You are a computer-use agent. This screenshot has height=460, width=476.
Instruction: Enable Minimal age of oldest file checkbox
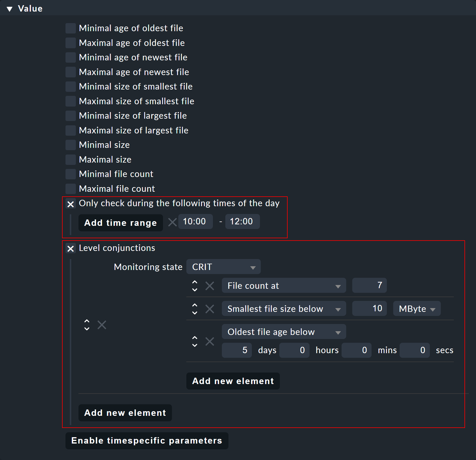(x=71, y=28)
